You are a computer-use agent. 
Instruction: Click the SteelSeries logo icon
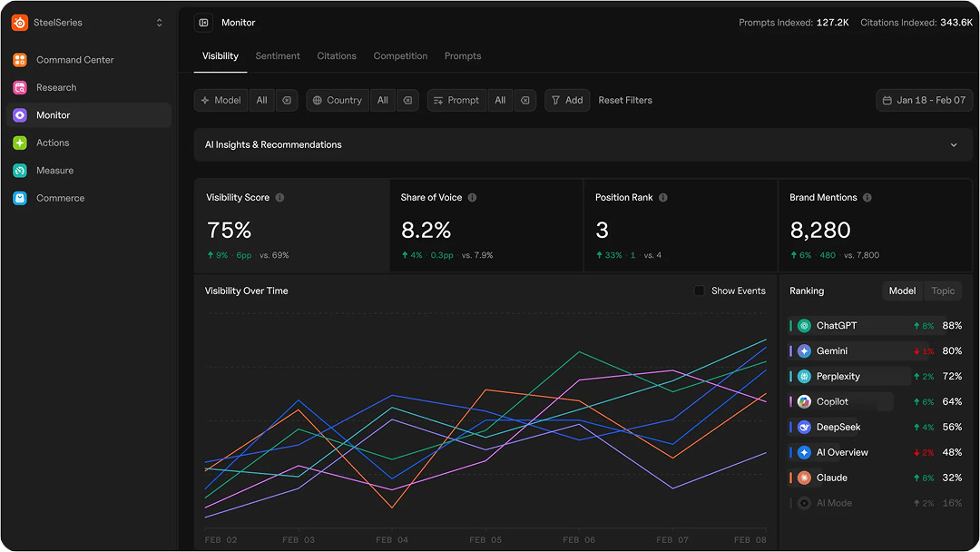click(x=19, y=23)
